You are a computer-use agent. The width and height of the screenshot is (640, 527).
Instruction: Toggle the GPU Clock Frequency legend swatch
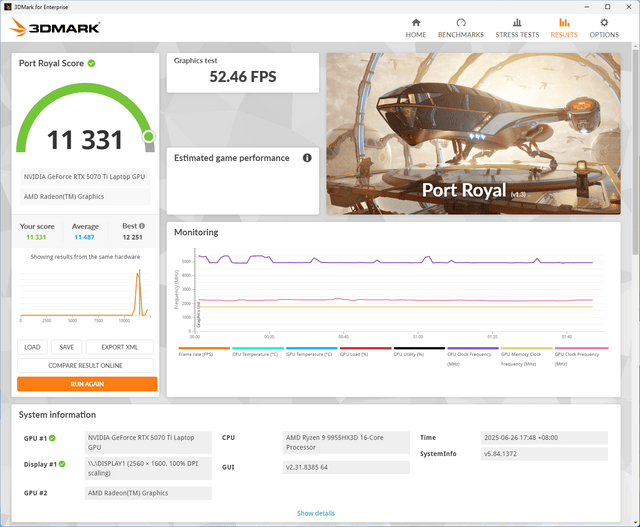tap(581, 348)
